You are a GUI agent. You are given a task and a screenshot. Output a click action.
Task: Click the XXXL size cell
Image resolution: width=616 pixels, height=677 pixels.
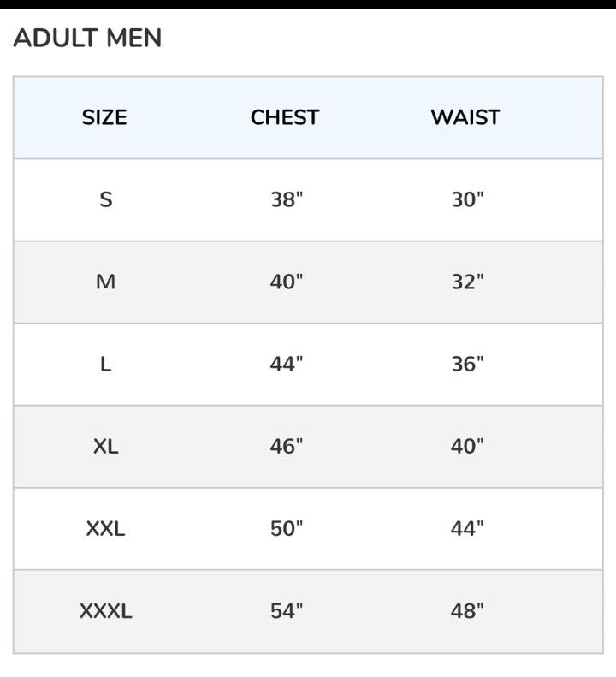pos(105,611)
